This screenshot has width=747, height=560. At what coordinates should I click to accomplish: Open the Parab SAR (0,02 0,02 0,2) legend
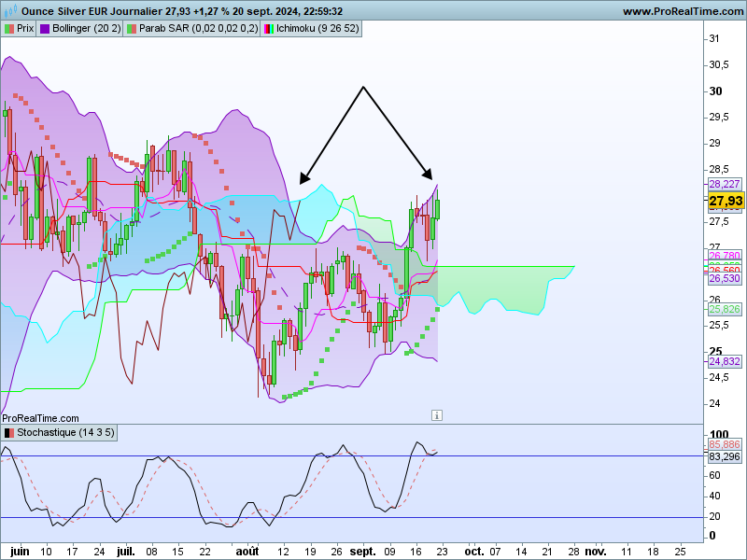[192, 29]
